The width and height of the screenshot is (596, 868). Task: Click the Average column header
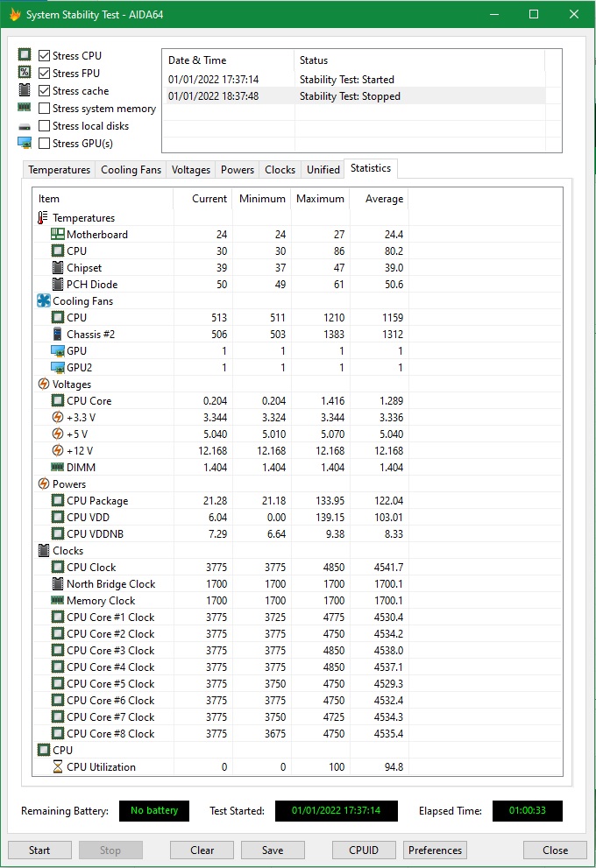point(379,198)
